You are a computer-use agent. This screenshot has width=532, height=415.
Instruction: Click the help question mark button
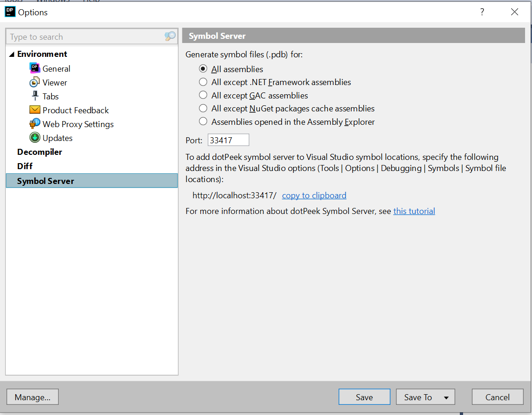click(x=482, y=12)
